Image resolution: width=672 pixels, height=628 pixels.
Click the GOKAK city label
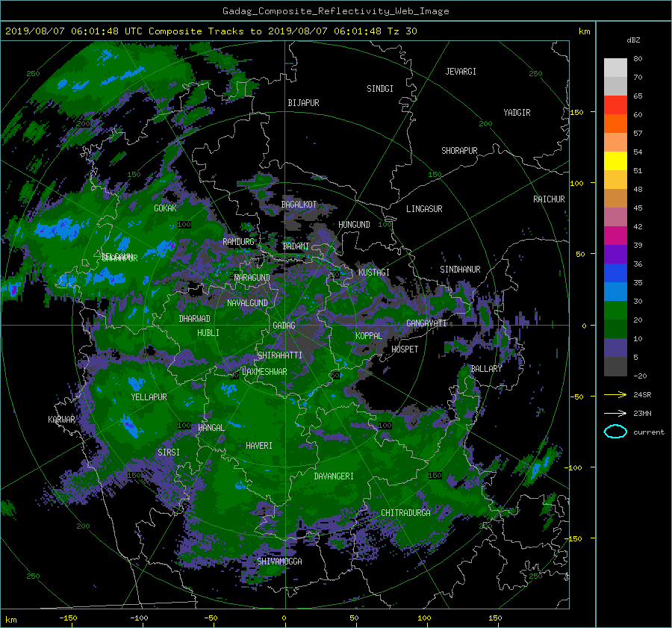[x=166, y=208]
